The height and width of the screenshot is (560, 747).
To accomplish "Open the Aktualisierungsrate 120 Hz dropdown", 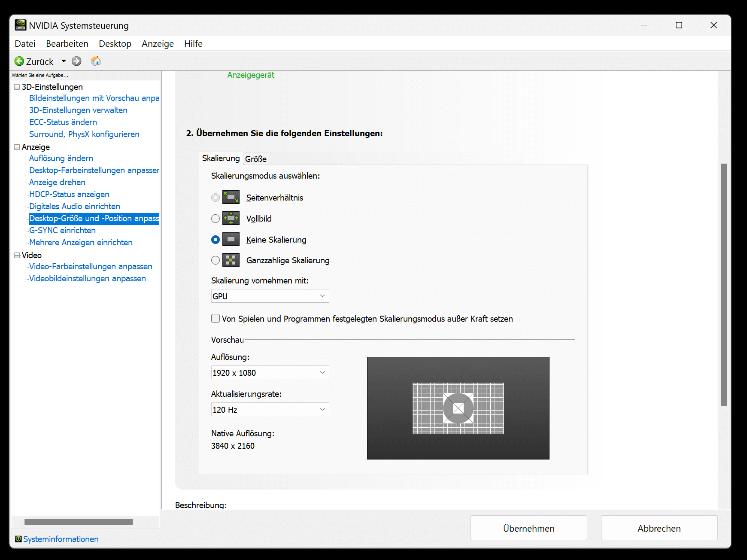I will tap(270, 409).
